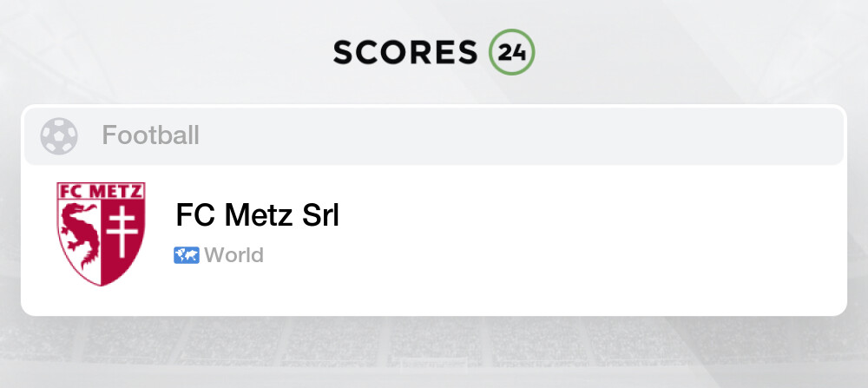
Task: Click the soccer ball sport icon
Action: pos(59,135)
